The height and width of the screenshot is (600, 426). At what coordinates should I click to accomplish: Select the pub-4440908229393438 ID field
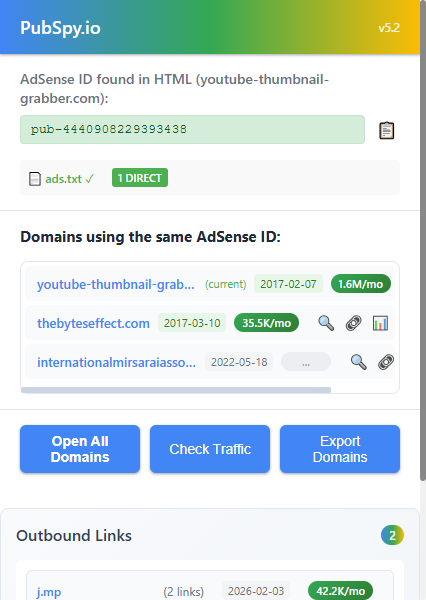[192, 129]
